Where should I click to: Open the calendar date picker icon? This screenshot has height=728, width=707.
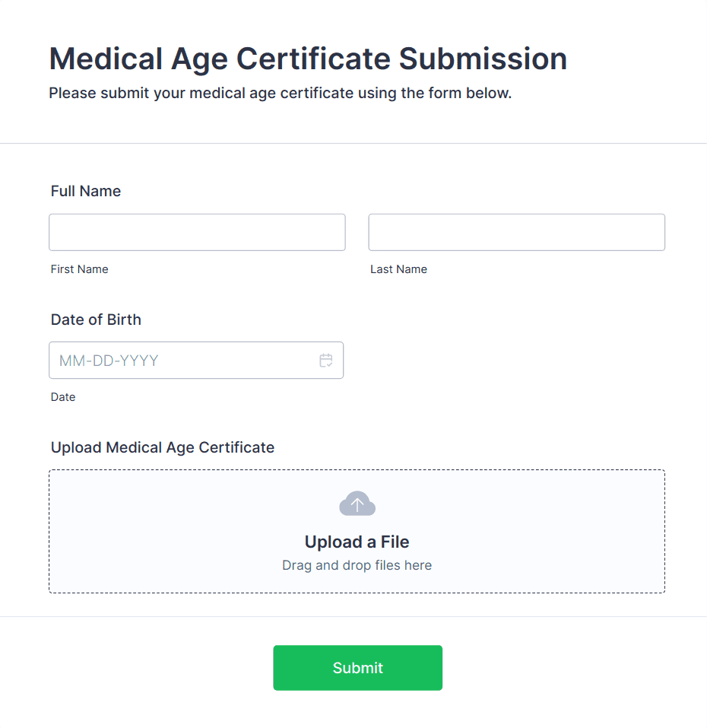[326, 361]
